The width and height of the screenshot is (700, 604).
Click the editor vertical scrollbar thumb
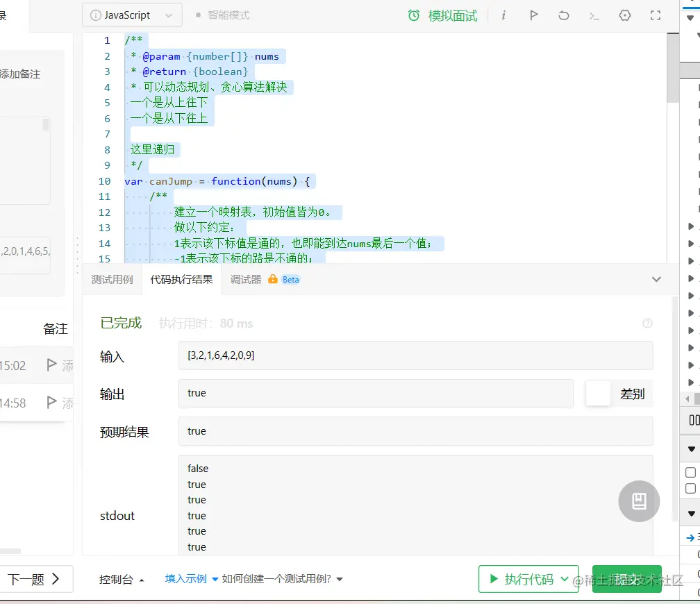[673, 68]
